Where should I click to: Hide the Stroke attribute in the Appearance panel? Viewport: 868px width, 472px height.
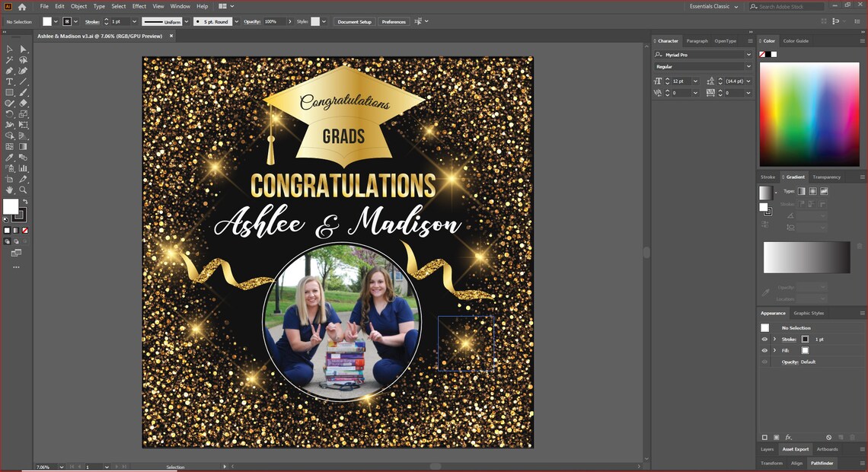[764, 339]
